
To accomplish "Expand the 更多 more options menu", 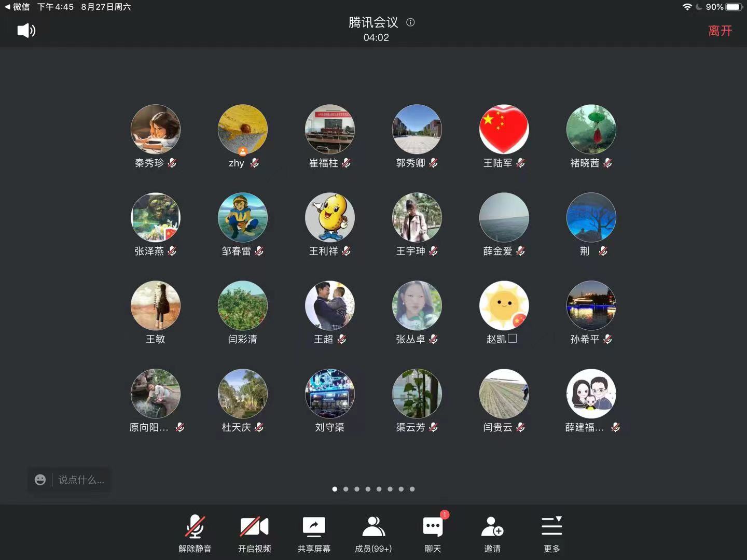I will (551, 534).
